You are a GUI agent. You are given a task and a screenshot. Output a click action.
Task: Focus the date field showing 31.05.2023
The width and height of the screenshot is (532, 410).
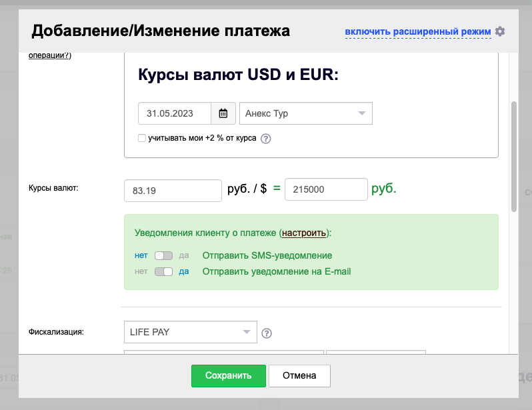[x=175, y=113]
